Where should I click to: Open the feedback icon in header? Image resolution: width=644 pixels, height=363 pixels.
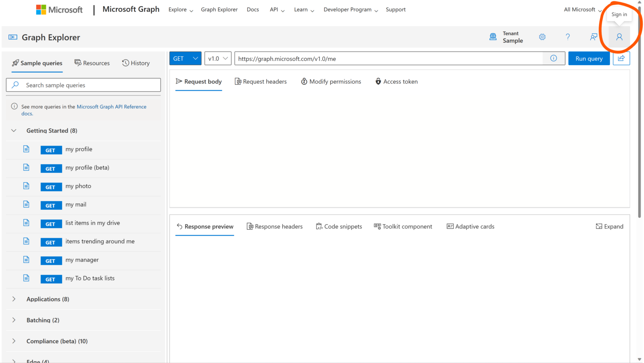point(593,37)
